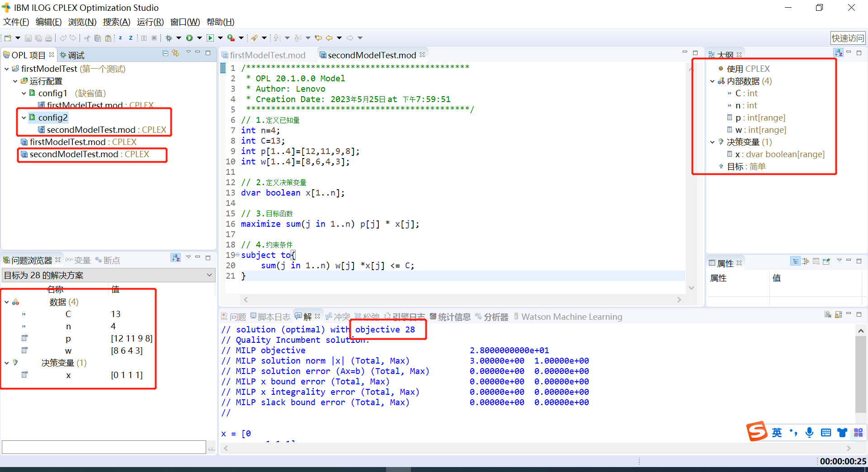Screen dimensions: 868x472
Task: Click the solution console horizontal scrollbar
Action: (x=537, y=448)
